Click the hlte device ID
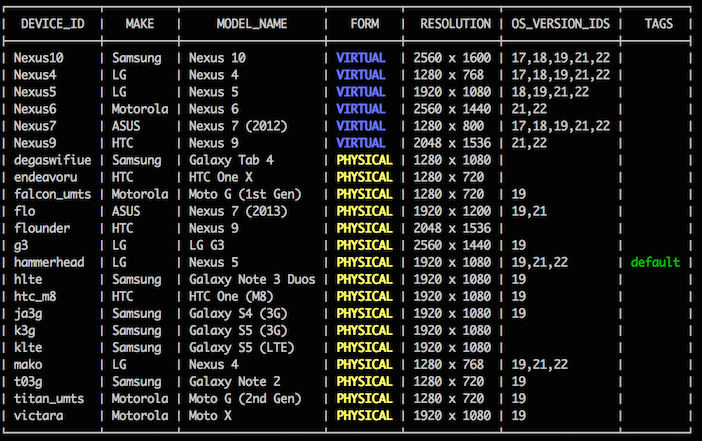This screenshot has height=441, width=702. (28, 279)
